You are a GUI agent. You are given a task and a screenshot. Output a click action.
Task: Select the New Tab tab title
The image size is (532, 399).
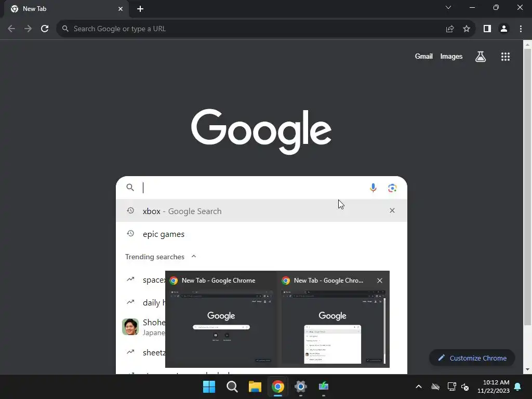coord(34,9)
